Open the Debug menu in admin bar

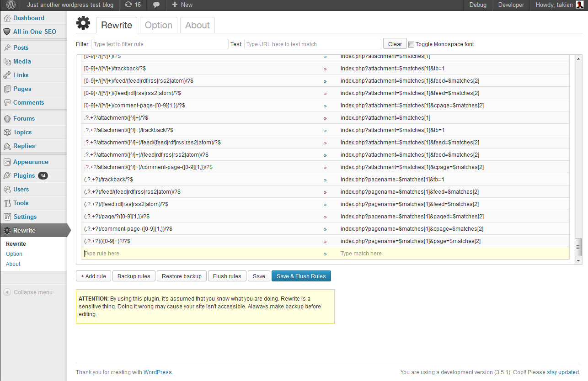click(x=478, y=5)
